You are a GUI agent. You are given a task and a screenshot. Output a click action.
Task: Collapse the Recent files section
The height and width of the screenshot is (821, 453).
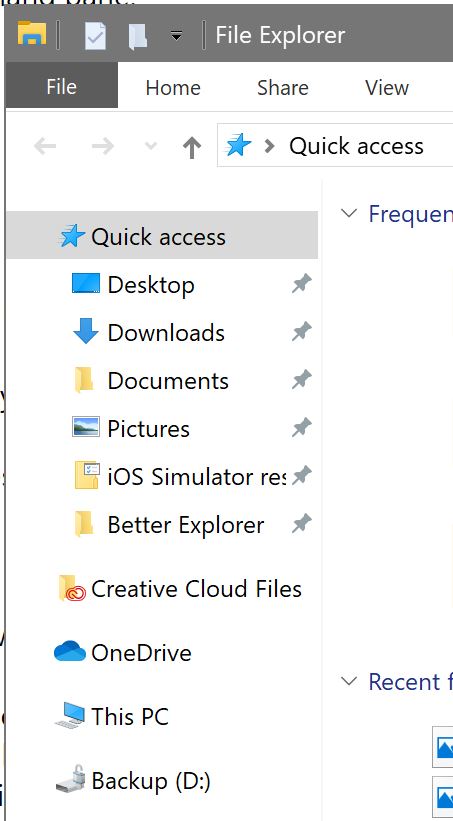[349, 680]
